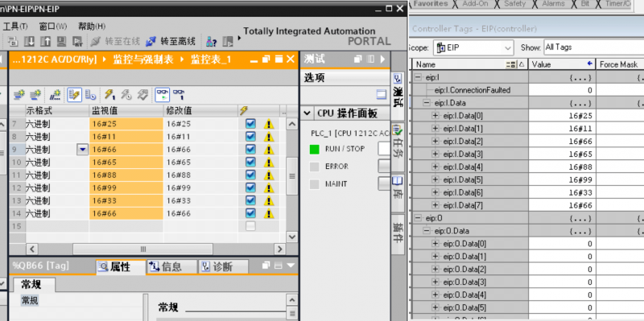
Task: Click the MAINT button on CPU panel
Action: (384, 184)
